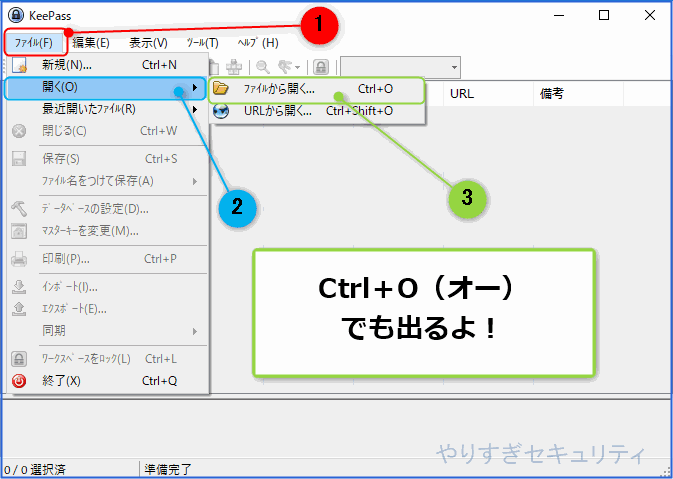The image size is (673, 479).
Task: Close the KeePass window
Action: pyautogui.click(x=650, y=15)
